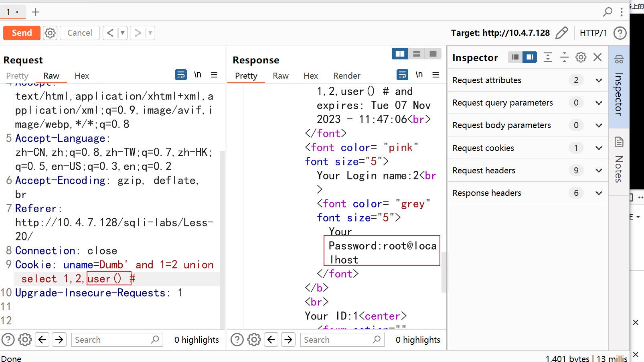
Task: Expand Request headers section
Action: [x=528, y=171]
